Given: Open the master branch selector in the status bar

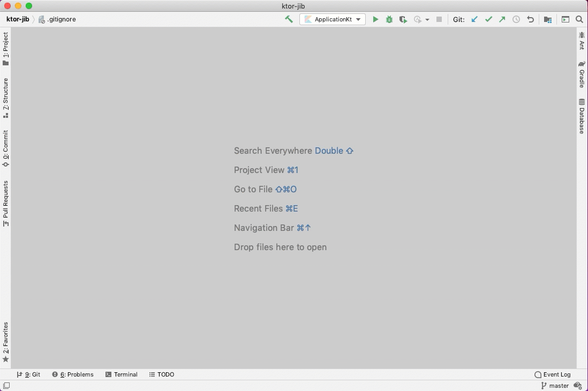Looking at the screenshot, I should (555, 386).
